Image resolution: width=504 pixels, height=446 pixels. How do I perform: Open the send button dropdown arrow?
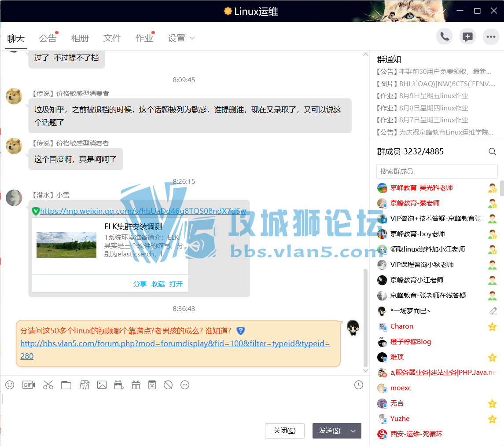pyautogui.click(x=353, y=431)
